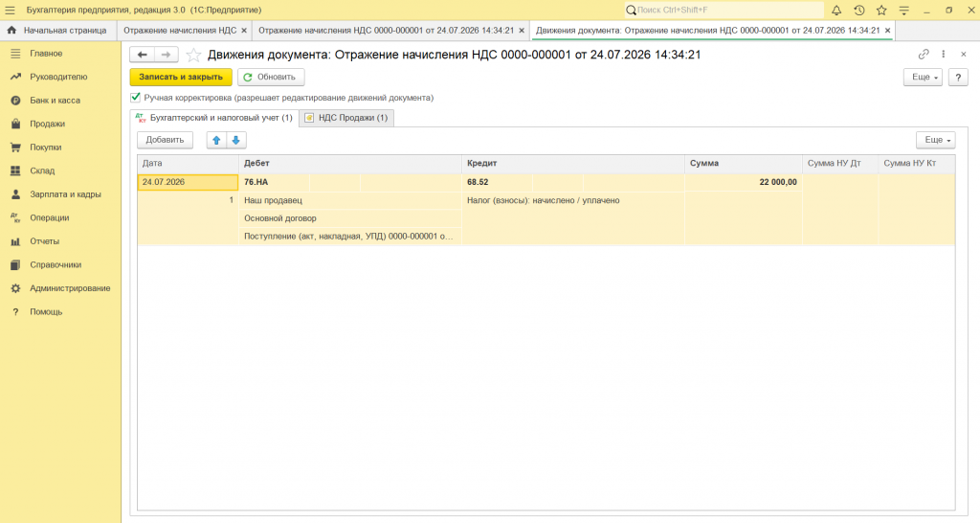Move row up with blue arrow
This screenshot has width=980, height=523.
click(x=216, y=140)
